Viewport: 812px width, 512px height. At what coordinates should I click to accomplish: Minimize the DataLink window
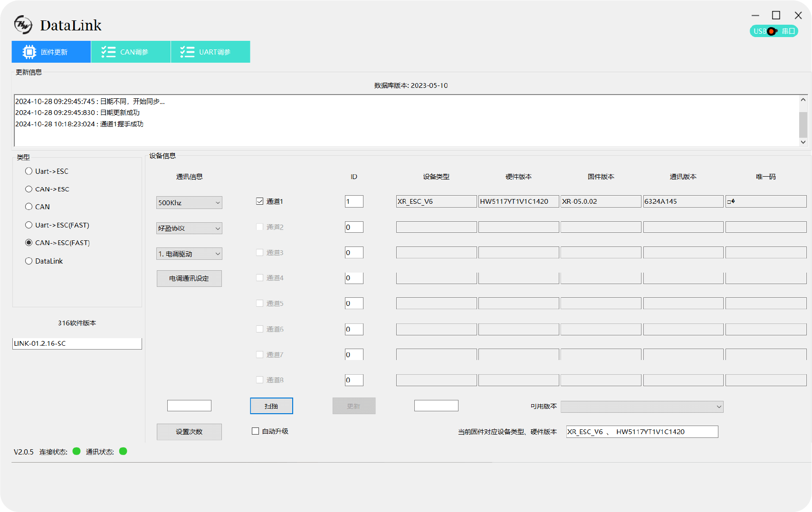coord(755,16)
